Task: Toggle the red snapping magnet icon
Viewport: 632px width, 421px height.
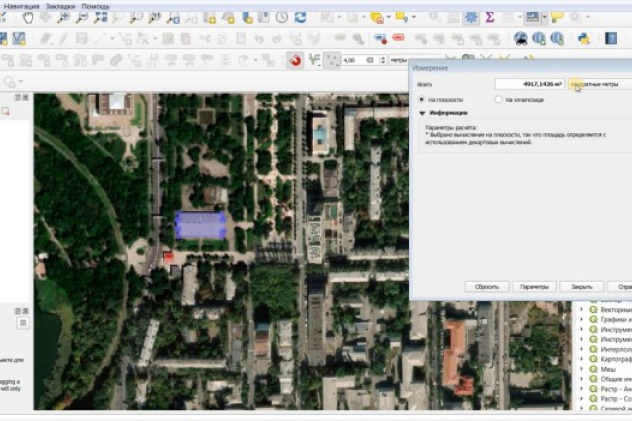Action: (295, 60)
